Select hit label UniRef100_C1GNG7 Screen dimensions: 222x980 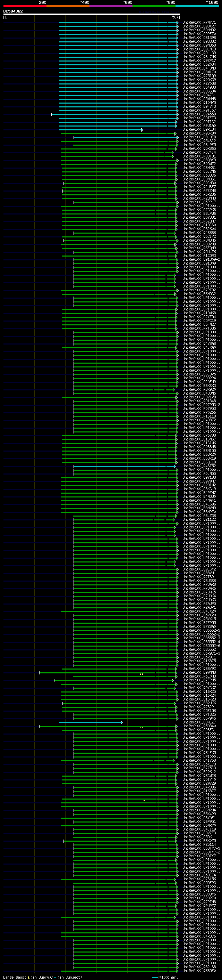click(199, 439)
